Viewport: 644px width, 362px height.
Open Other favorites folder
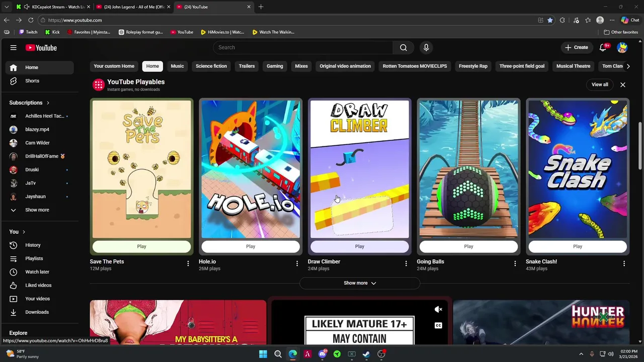click(621, 32)
